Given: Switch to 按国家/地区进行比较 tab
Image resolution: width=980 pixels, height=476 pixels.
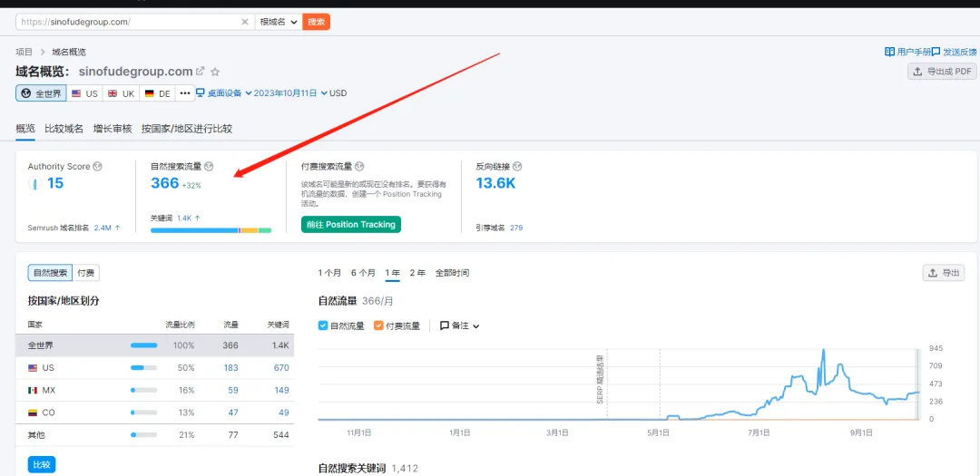Looking at the screenshot, I should click(x=187, y=130).
